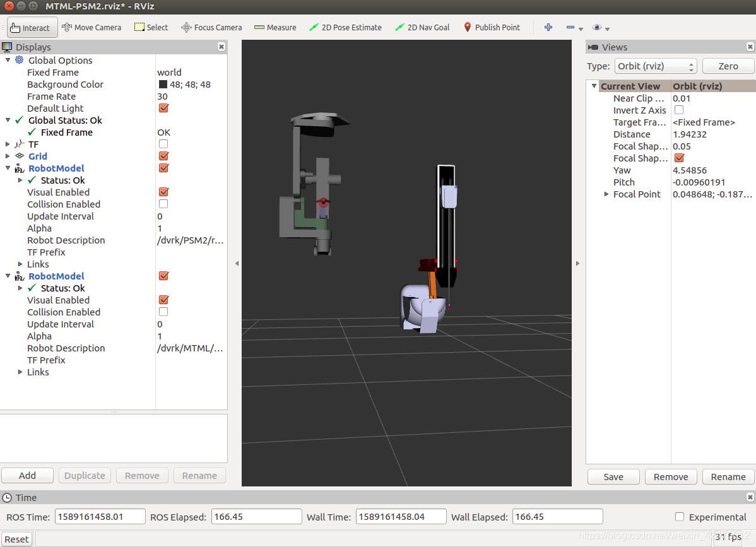The height and width of the screenshot is (547, 756).
Task: Collapse the Current View node
Action: click(x=594, y=86)
